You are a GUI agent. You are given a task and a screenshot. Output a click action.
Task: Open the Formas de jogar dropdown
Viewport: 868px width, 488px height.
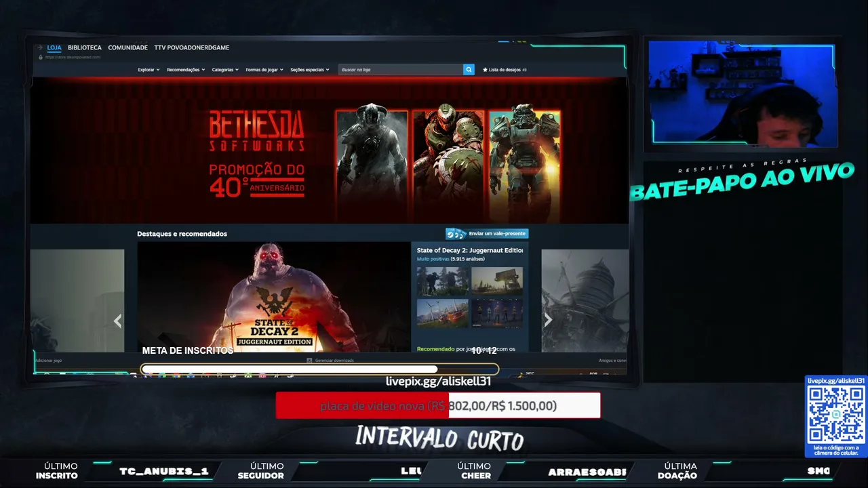pyautogui.click(x=264, y=70)
